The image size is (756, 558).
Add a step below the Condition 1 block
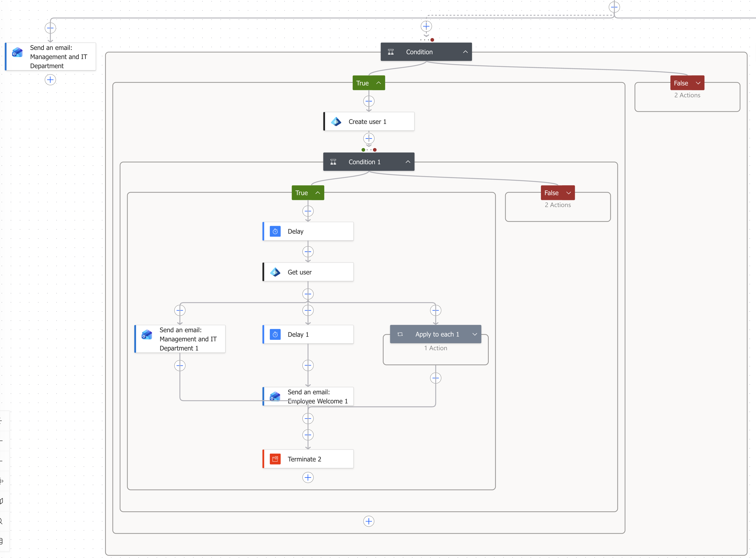tap(369, 521)
